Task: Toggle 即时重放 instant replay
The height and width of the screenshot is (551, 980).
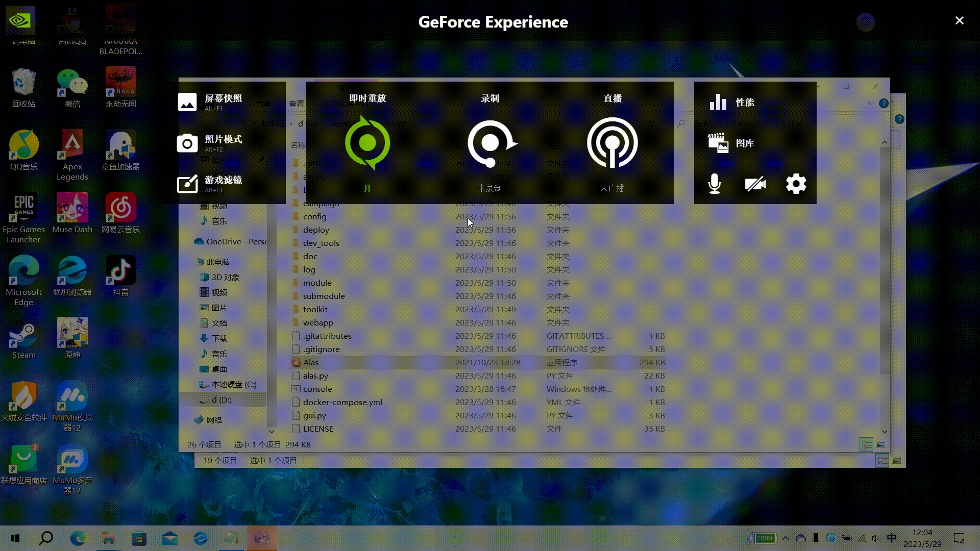Action: [367, 142]
